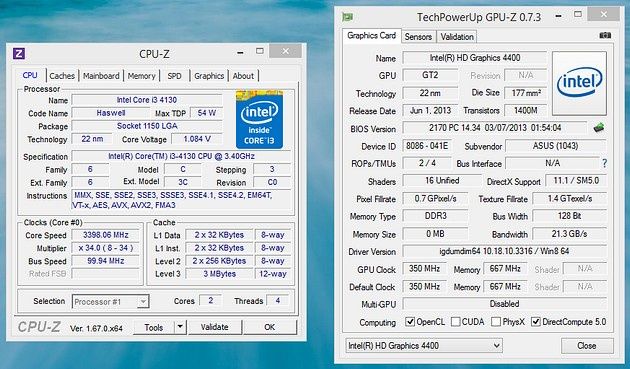Switch to the Graphics tab in CPU-Z
This screenshot has height=369, width=630.
[209, 76]
